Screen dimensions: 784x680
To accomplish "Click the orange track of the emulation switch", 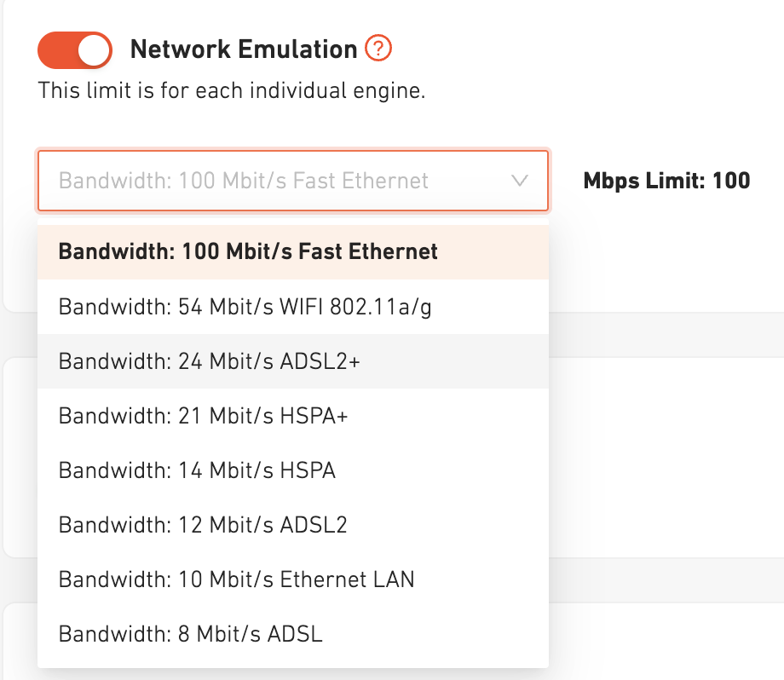I will pos(55,50).
